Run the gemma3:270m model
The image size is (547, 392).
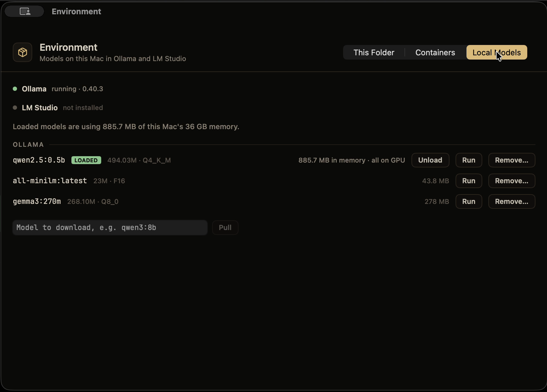pos(469,201)
